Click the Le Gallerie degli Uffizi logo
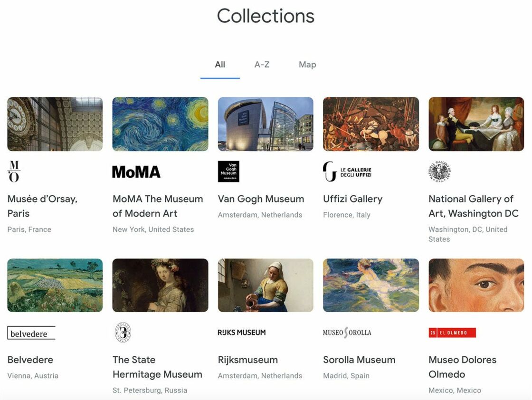This screenshot has height=400, width=532. pos(347,171)
